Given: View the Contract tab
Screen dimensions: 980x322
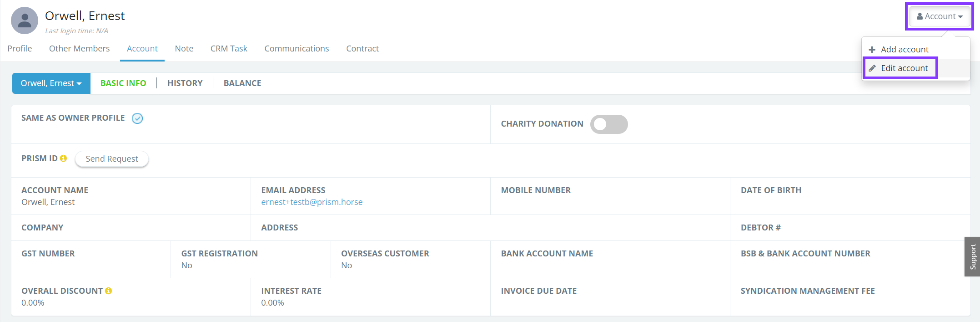Looking at the screenshot, I should (362, 49).
